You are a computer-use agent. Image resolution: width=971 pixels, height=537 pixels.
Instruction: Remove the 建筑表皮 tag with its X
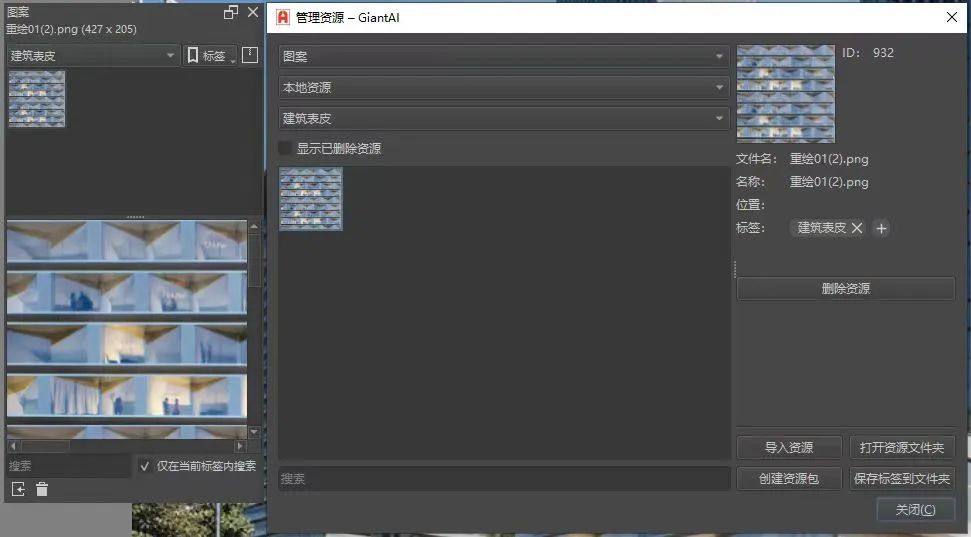857,228
